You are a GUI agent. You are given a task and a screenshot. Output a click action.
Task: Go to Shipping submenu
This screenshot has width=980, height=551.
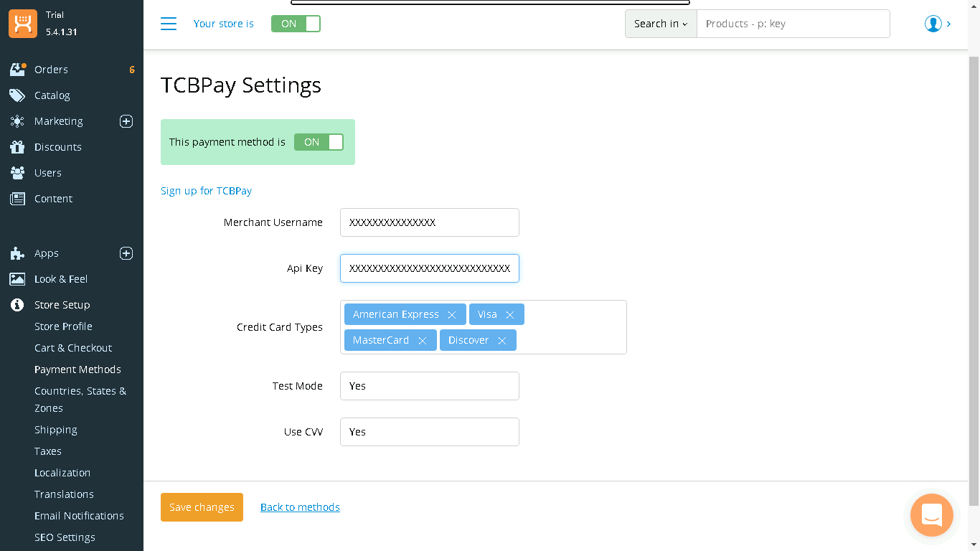[x=56, y=430]
